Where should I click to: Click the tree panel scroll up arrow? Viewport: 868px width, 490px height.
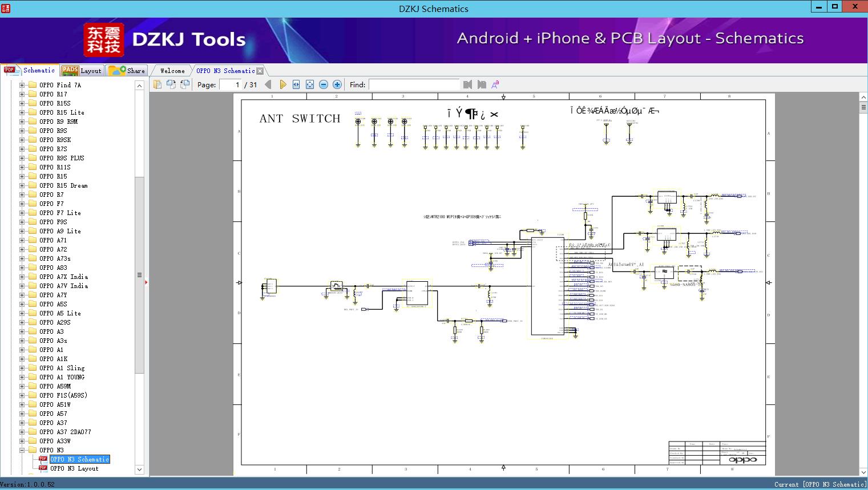(139, 86)
